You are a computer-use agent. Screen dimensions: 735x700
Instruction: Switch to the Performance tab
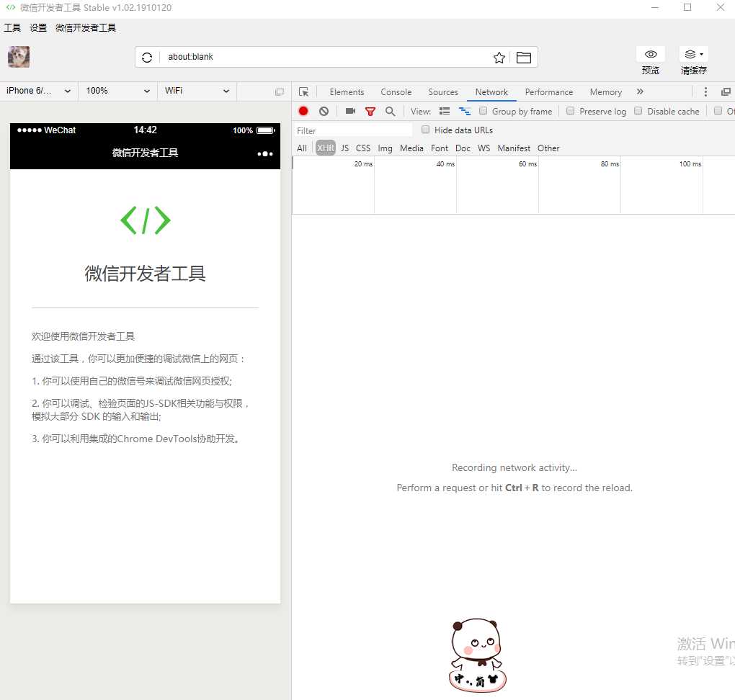(549, 92)
